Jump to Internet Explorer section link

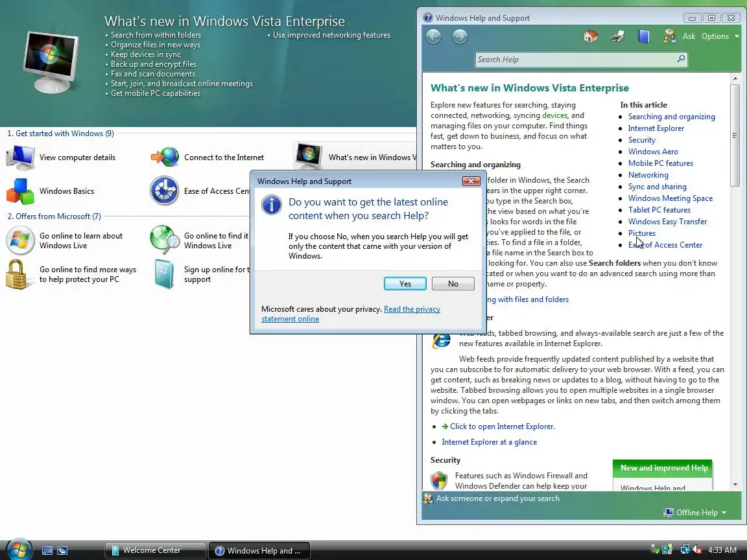coord(656,128)
